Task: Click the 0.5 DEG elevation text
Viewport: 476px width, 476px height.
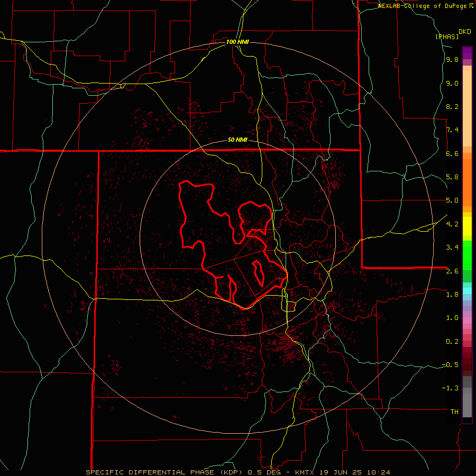Action: [x=264, y=472]
